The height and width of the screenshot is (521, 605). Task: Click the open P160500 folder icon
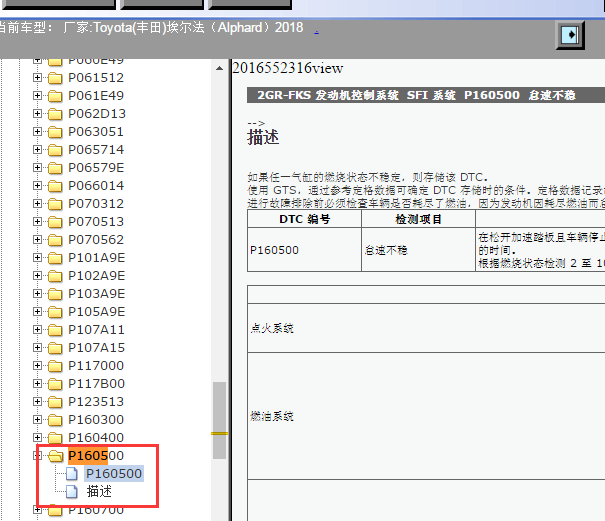[56, 457]
